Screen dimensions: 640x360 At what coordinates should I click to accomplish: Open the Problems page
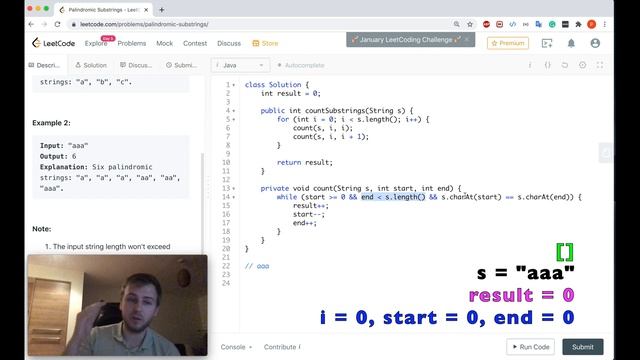pos(131,43)
